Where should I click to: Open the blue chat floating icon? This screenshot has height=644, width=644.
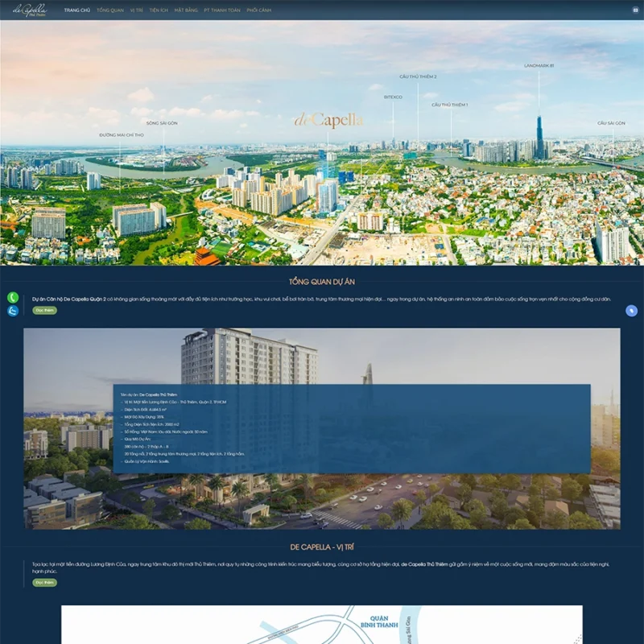point(13,311)
